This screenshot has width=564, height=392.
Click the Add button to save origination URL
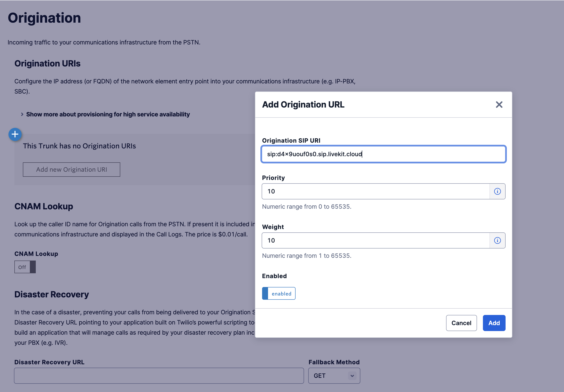coord(494,323)
